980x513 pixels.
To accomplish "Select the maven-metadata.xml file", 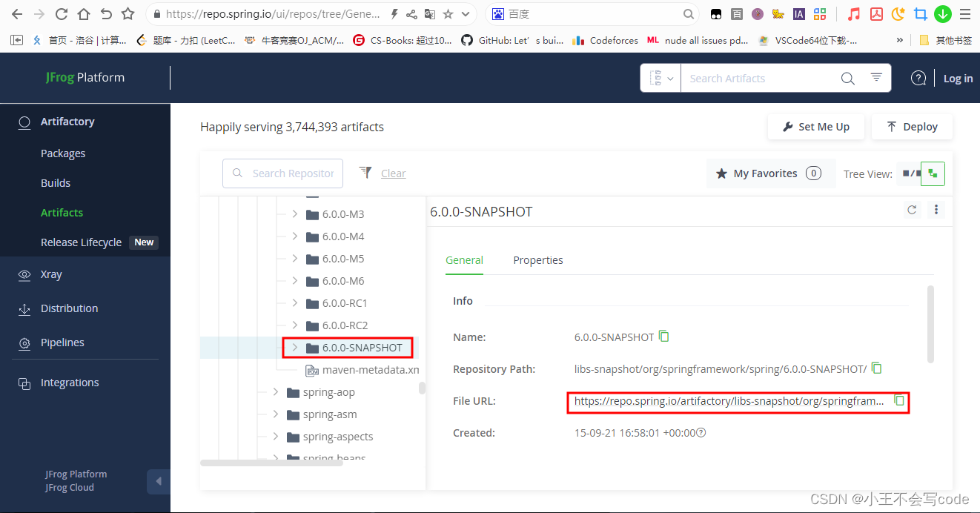I will (x=362, y=370).
